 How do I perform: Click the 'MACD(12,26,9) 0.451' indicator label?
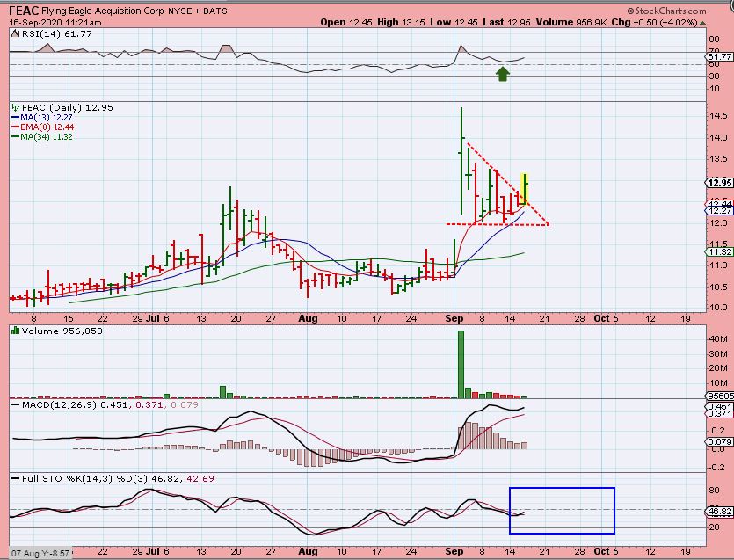75,404
